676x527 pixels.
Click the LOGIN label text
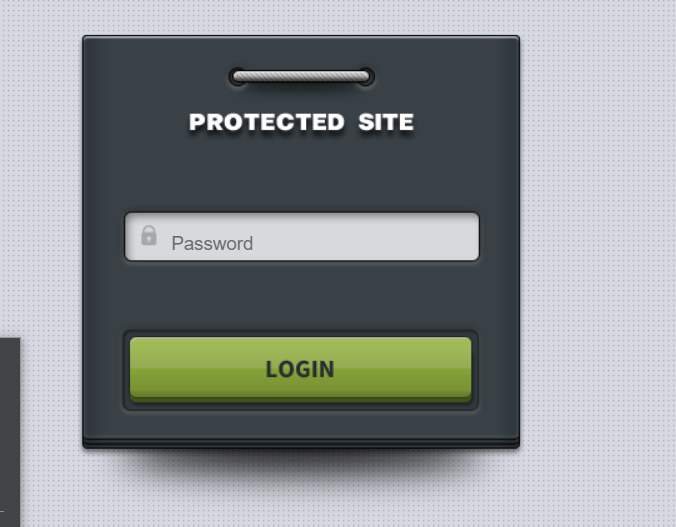pyautogui.click(x=300, y=369)
